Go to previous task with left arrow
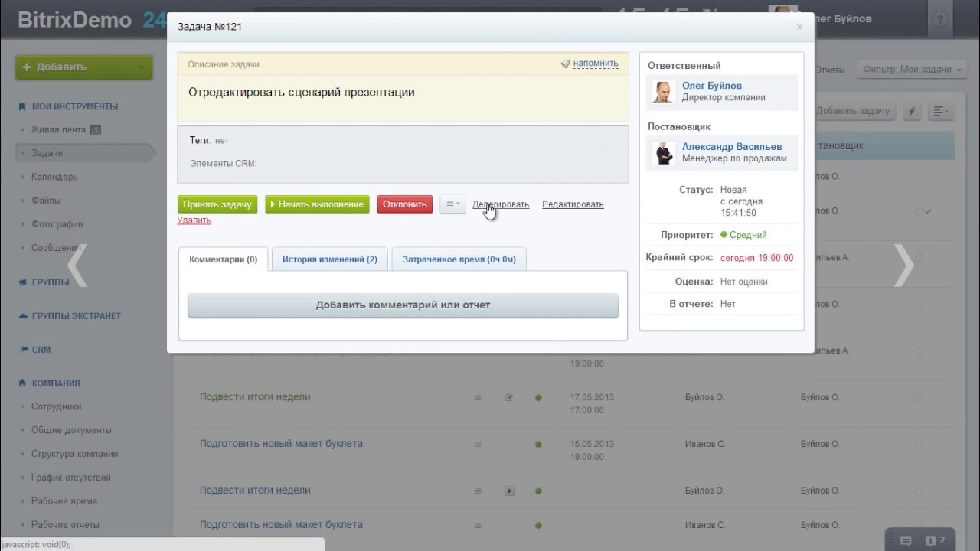This screenshot has height=551, width=980. pos(77,266)
